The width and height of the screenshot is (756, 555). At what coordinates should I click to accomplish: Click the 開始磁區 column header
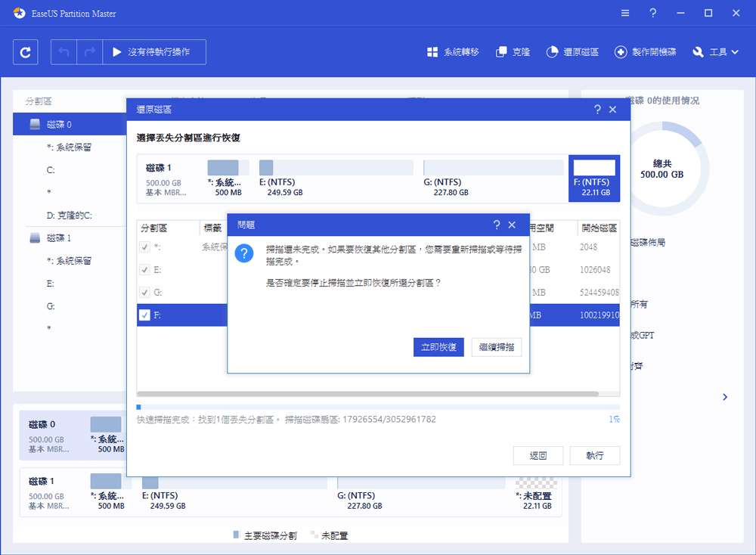coord(599,228)
